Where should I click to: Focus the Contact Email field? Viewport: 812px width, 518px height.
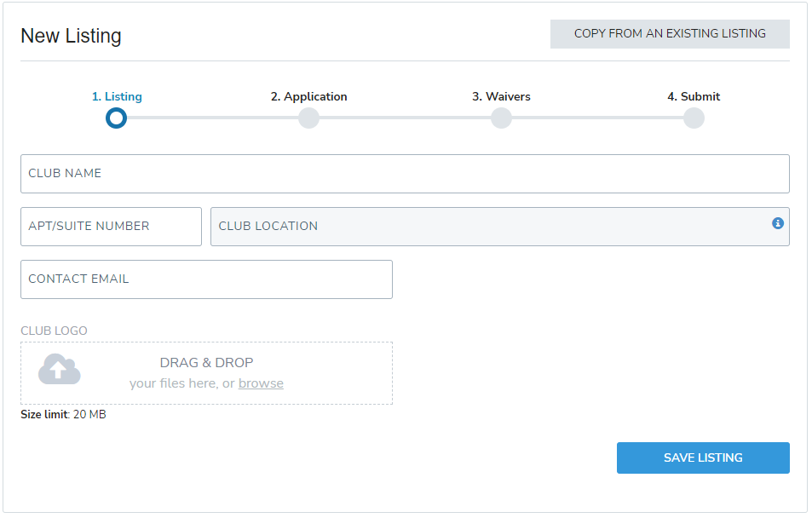[x=206, y=279]
